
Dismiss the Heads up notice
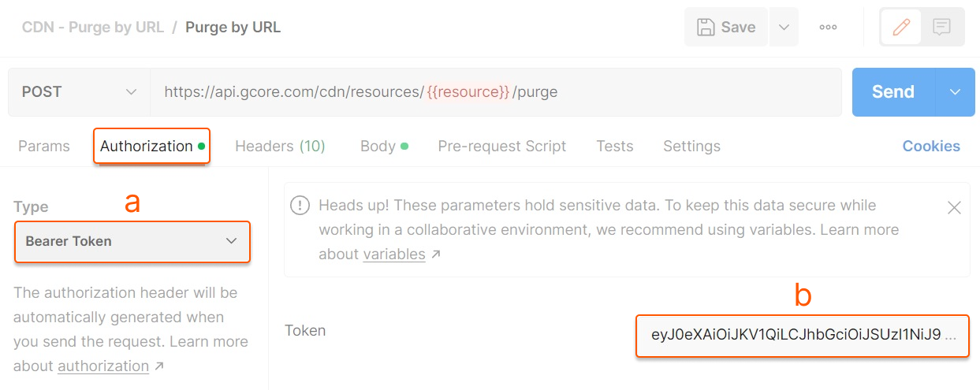click(954, 208)
